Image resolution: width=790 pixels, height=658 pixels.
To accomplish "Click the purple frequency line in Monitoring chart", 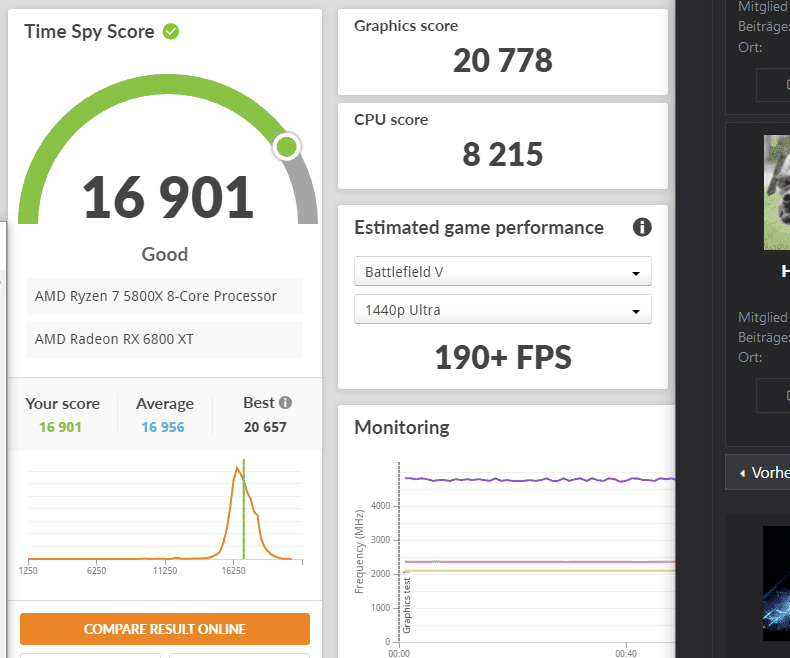I will (539, 480).
